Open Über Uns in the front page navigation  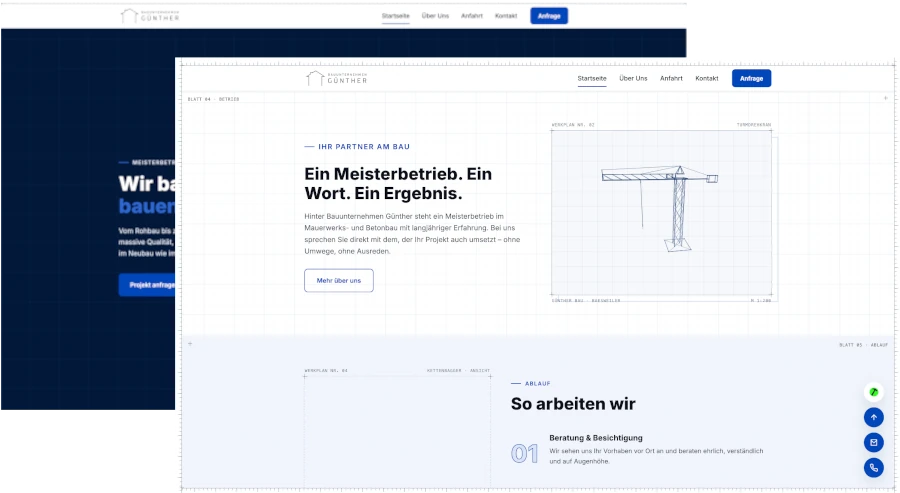click(x=633, y=79)
